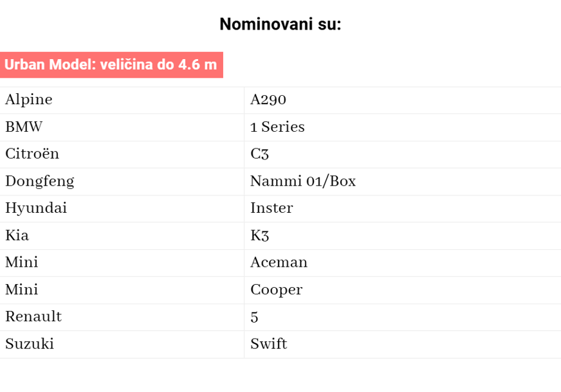Select the Inster model cell

coord(403,209)
